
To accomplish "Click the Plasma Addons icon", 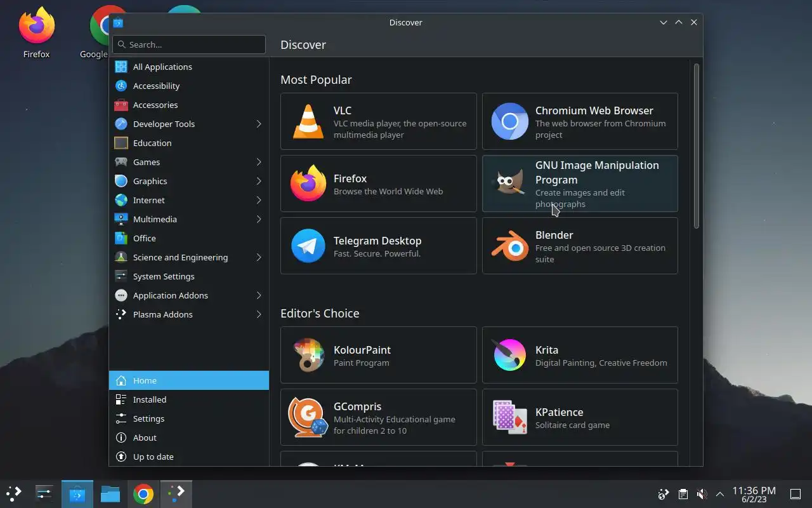I will coord(121,314).
